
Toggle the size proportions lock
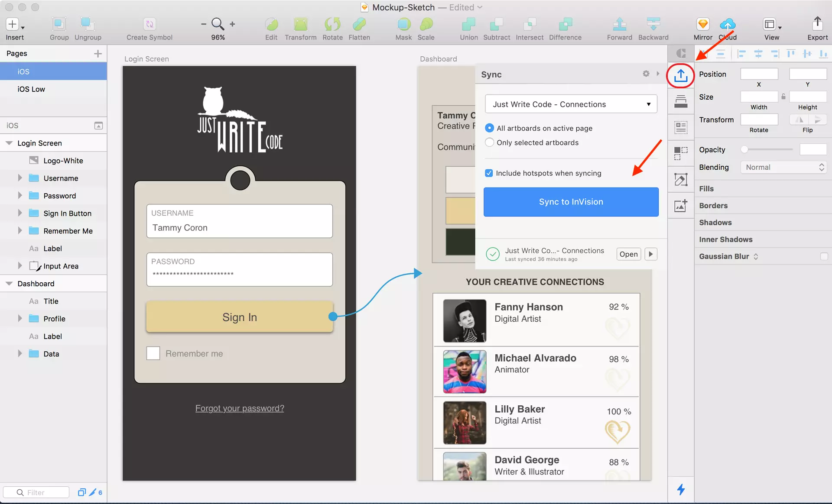pyautogui.click(x=783, y=97)
